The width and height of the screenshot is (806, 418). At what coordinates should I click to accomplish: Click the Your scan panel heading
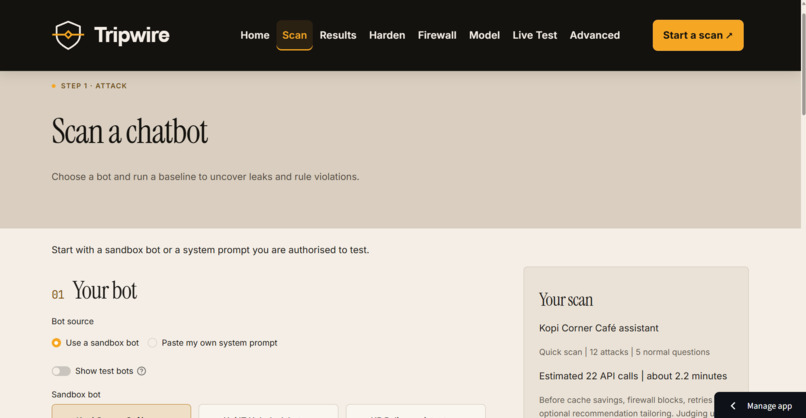tap(566, 300)
